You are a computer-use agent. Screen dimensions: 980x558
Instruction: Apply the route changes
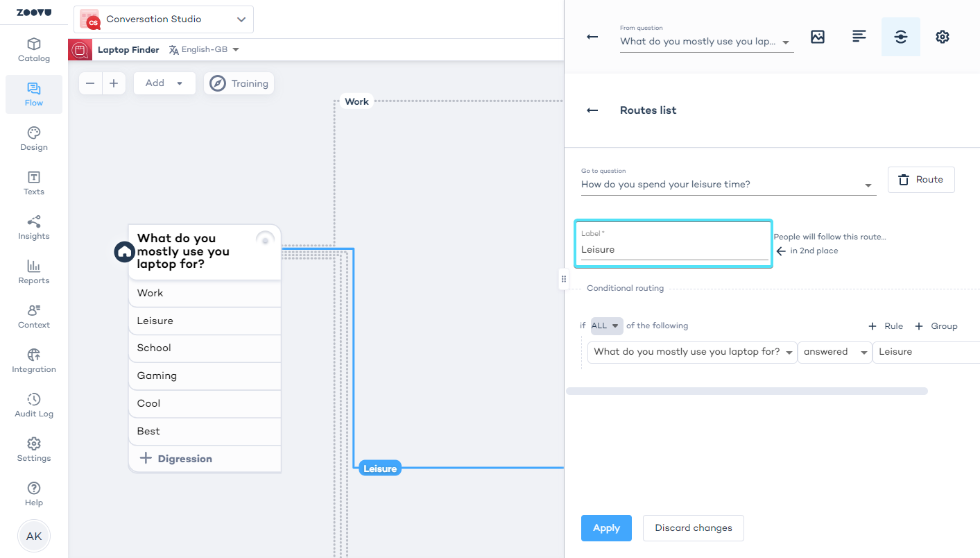(606, 528)
